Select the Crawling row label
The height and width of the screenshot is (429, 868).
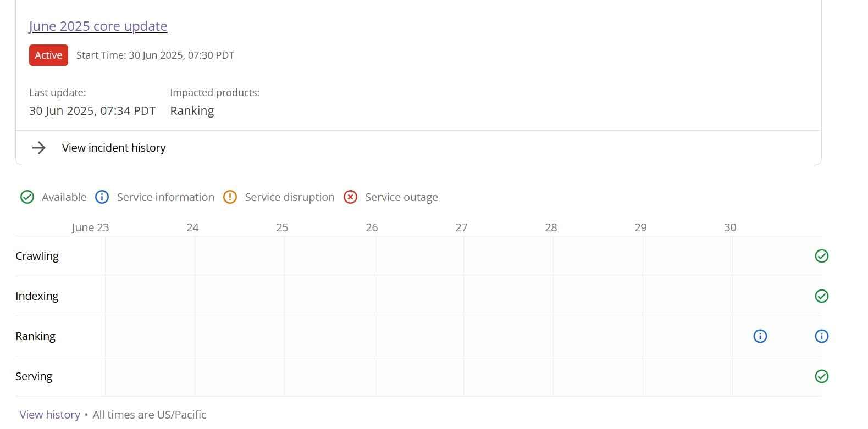37,255
